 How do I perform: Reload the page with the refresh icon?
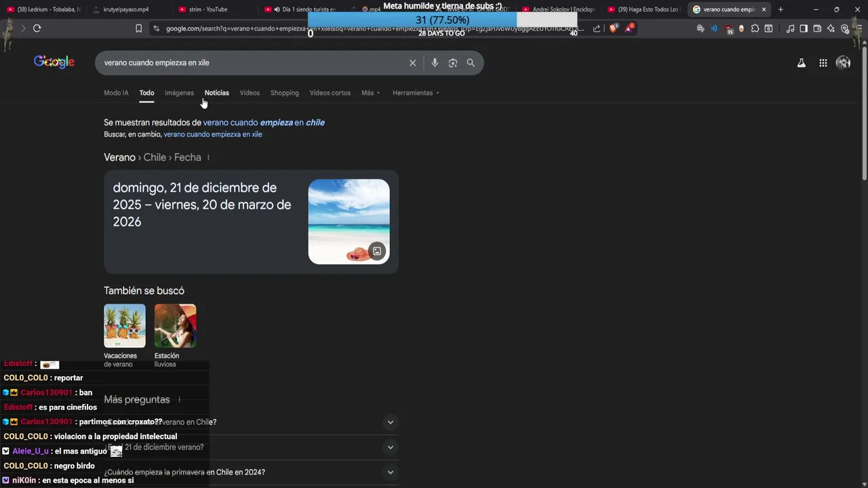pyautogui.click(x=37, y=28)
